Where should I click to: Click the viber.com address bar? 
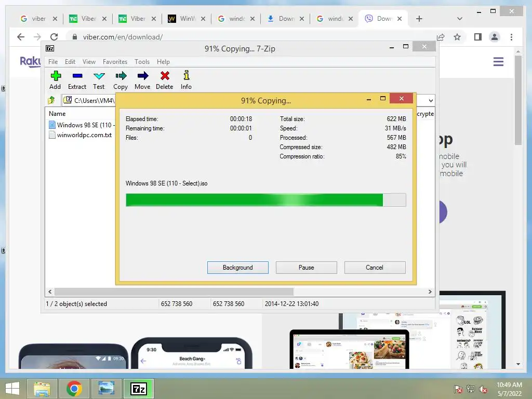click(x=251, y=37)
